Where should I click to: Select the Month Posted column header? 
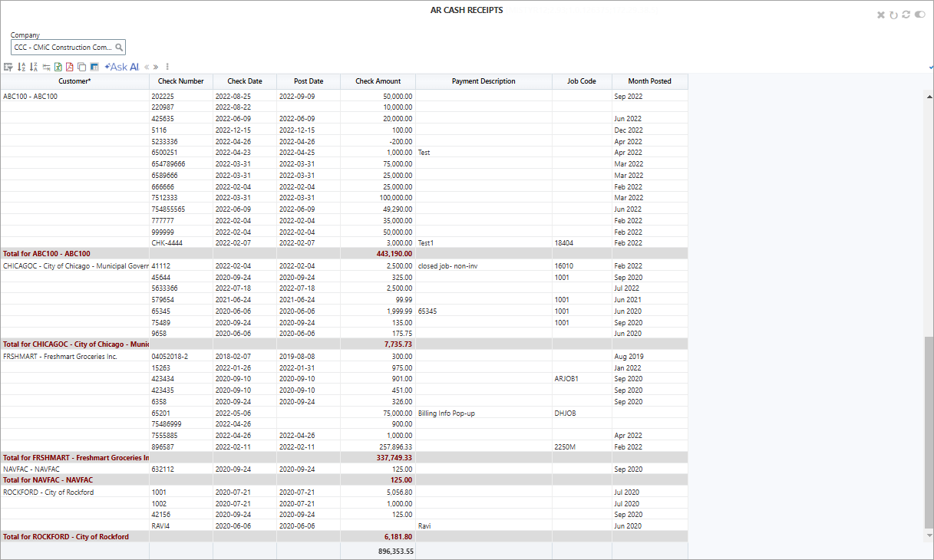point(649,81)
